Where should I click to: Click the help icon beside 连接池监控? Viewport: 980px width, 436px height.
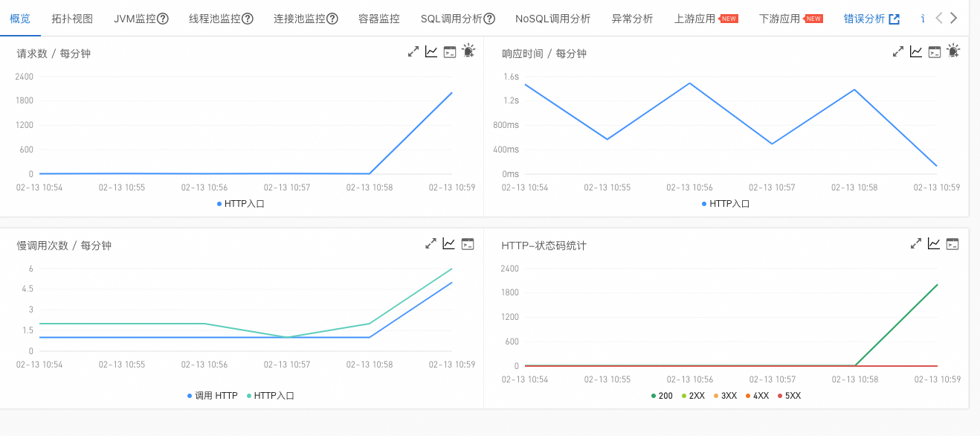click(x=332, y=19)
